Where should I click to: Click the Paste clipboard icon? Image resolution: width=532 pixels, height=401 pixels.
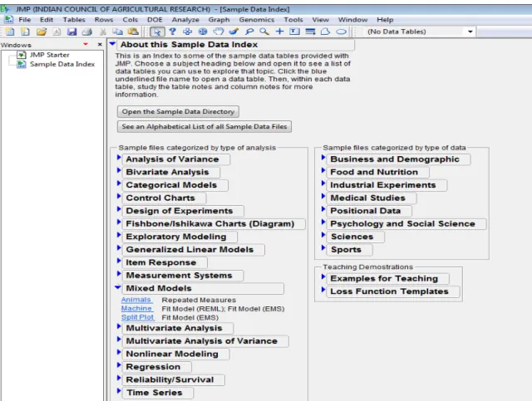point(133,32)
